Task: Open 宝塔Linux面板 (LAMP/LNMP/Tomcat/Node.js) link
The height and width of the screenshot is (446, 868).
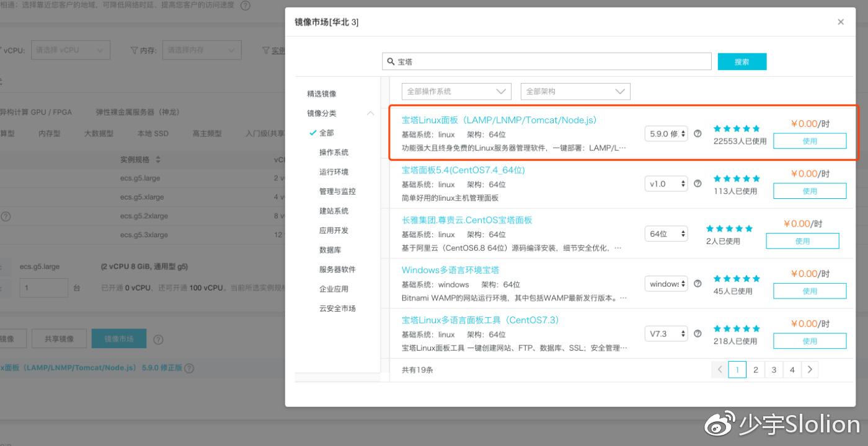Action: click(x=499, y=120)
